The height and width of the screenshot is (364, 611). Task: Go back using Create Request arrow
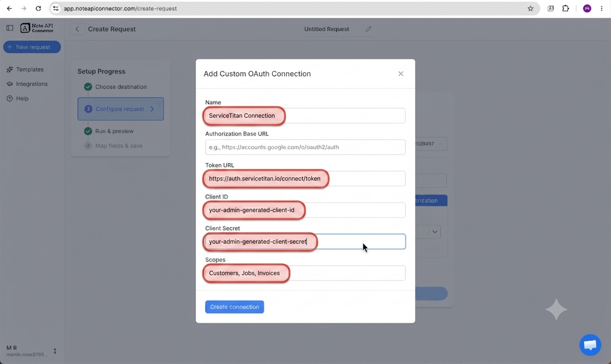(77, 29)
